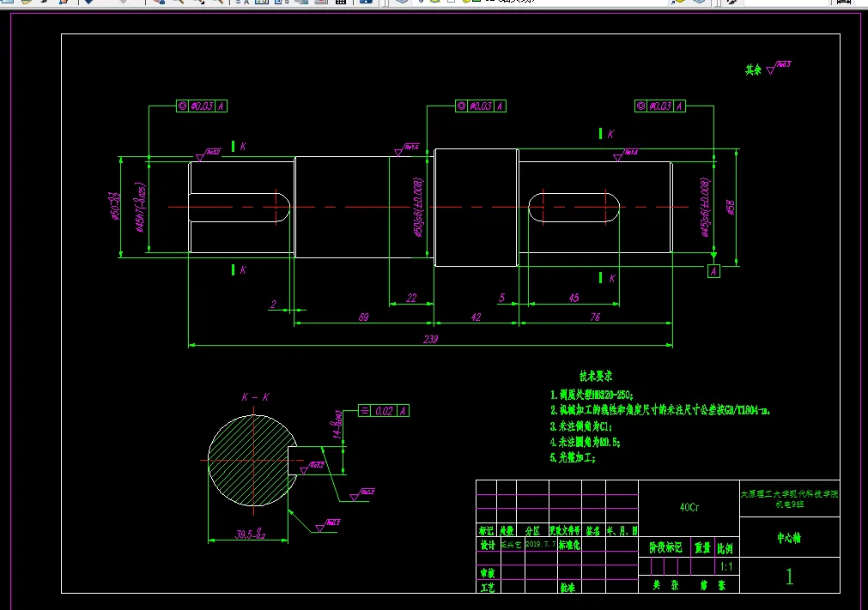Select the 69 length dimension
This screenshot has height=610, width=868.
(363, 317)
